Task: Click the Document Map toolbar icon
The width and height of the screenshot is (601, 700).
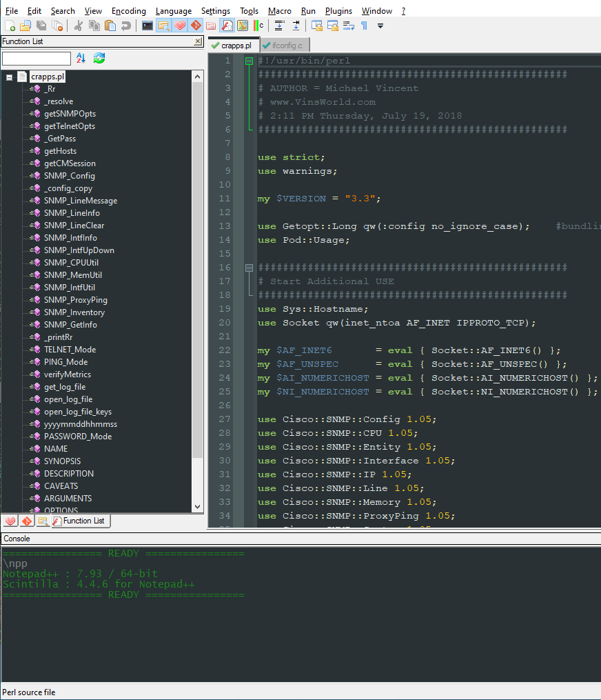Action: 243,26
